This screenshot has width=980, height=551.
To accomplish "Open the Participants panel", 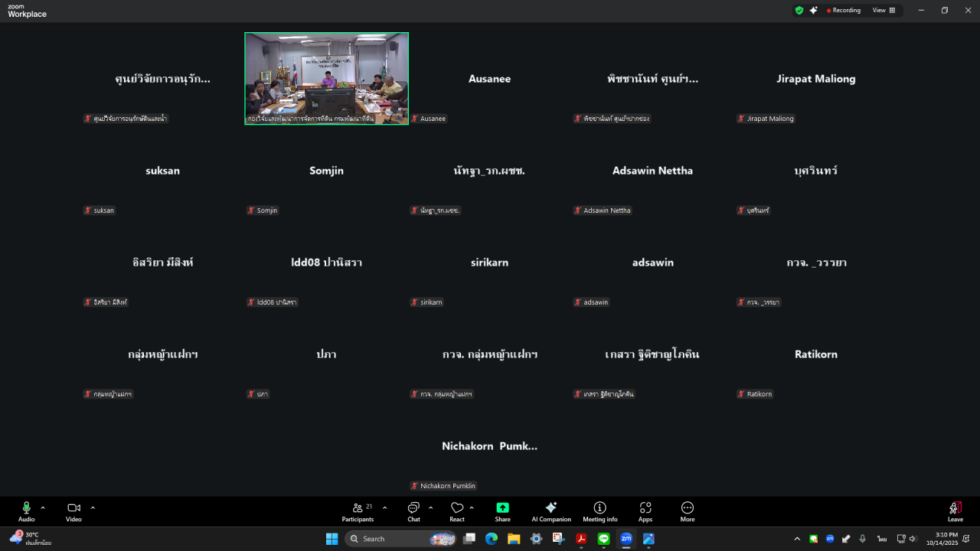I will [358, 511].
